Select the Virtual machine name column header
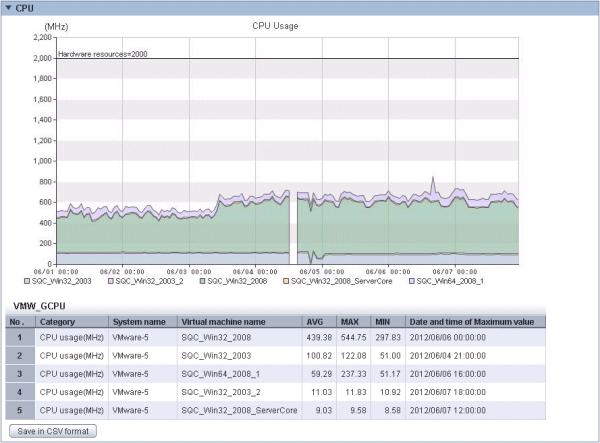Image resolution: width=600 pixels, height=443 pixels. coord(240,322)
